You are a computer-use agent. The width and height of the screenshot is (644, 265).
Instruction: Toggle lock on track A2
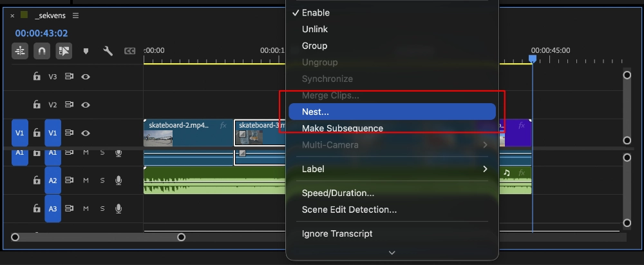[37, 181]
